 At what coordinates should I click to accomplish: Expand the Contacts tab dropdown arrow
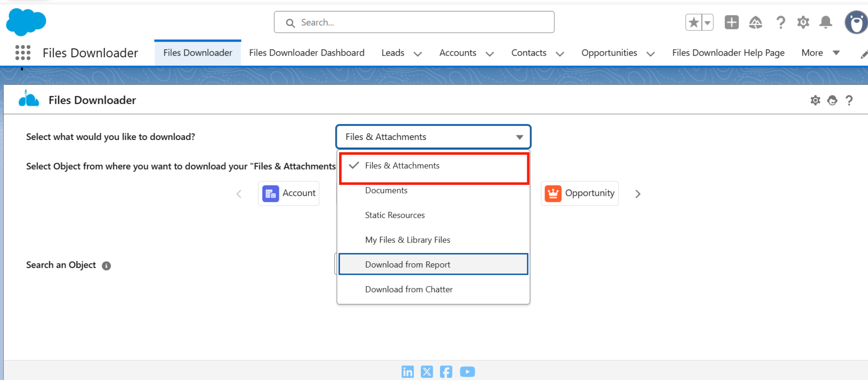560,54
